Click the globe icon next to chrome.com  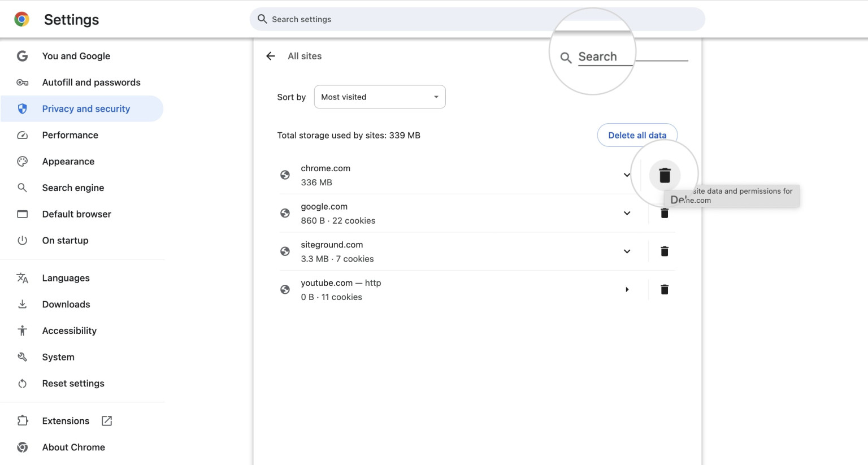point(285,175)
